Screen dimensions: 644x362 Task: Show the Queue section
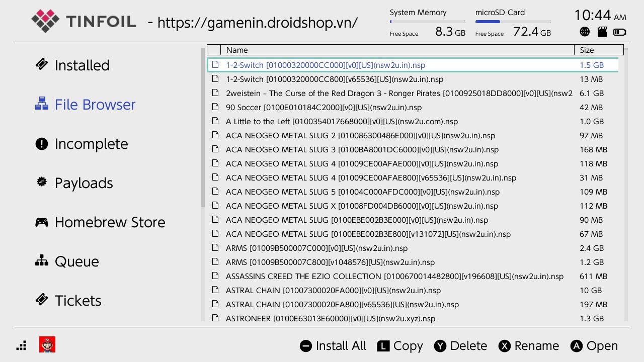pyautogui.click(x=77, y=261)
